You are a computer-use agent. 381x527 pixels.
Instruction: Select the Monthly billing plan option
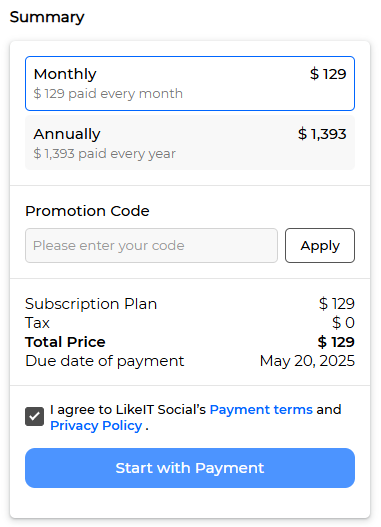(x=190, y=83)
